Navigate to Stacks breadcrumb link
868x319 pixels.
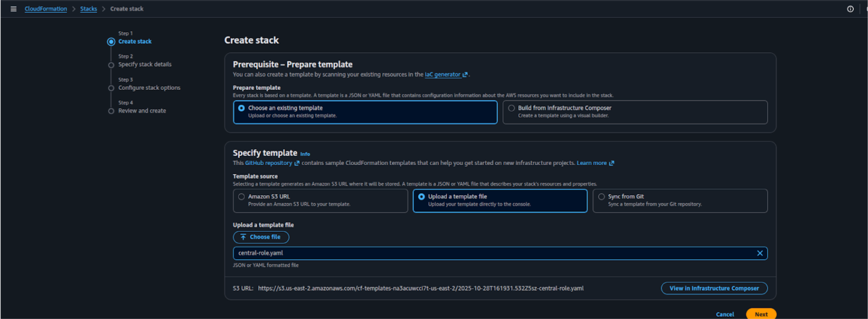coord(88,9)
